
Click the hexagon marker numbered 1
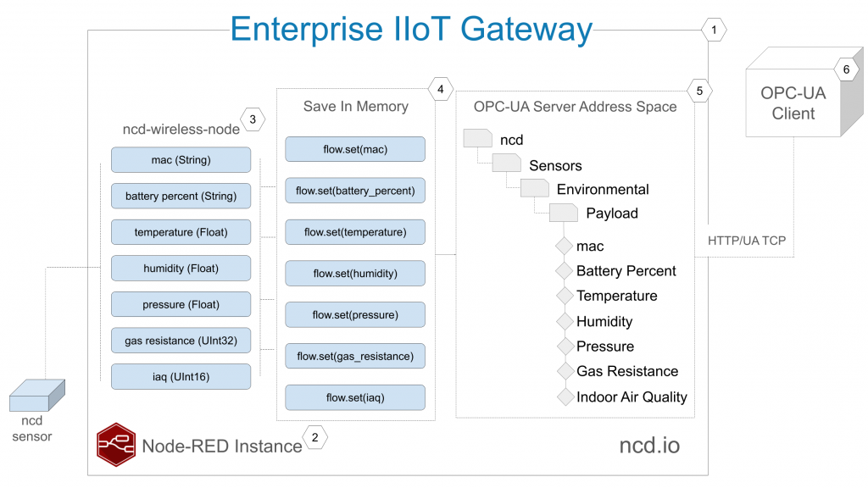pyautogui.click(x=714, y=30)
